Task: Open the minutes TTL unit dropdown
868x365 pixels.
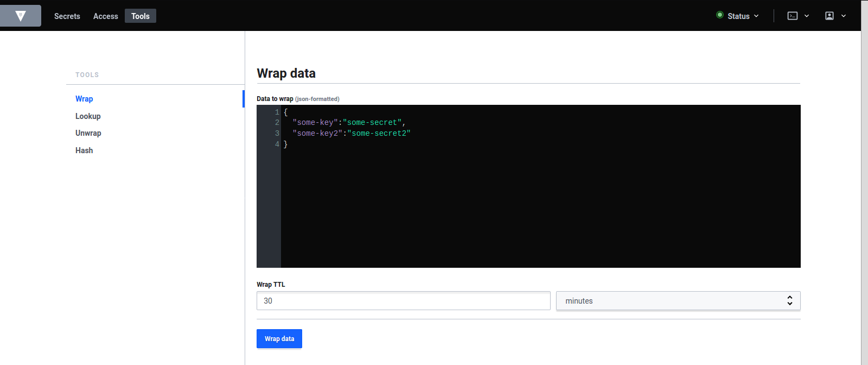Action: coord(678,301)
